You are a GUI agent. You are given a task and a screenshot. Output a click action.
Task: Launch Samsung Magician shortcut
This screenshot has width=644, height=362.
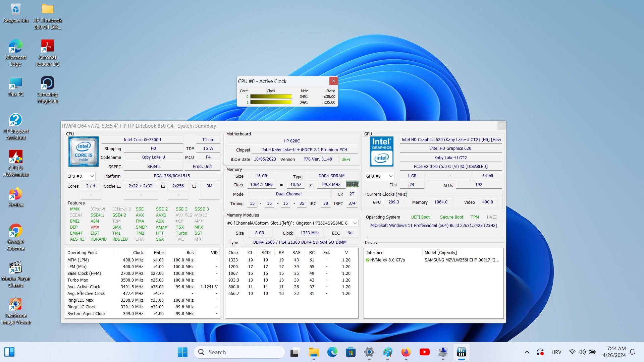click(47, 90)
